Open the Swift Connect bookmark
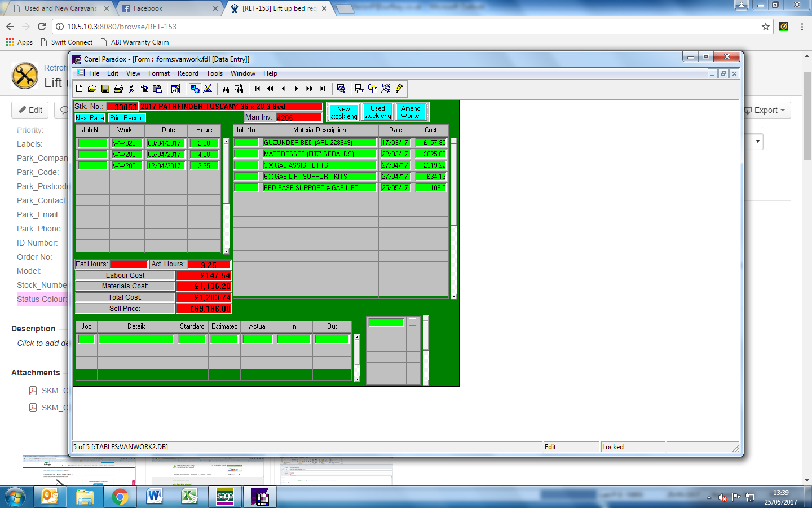The height and width of the screenshot is (508, 812). [x=67, y=42]
